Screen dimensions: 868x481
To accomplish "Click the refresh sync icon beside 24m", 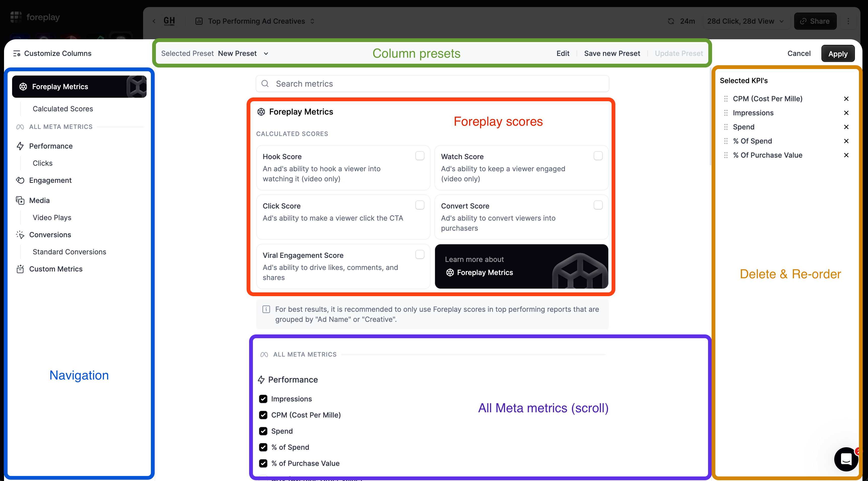I will click(x=671, y=21).
